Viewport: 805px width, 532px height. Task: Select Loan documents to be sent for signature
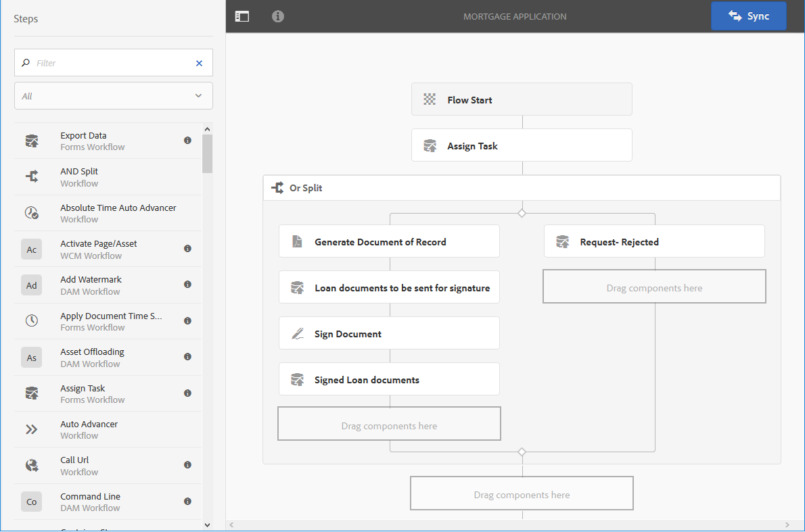point(389,287)
